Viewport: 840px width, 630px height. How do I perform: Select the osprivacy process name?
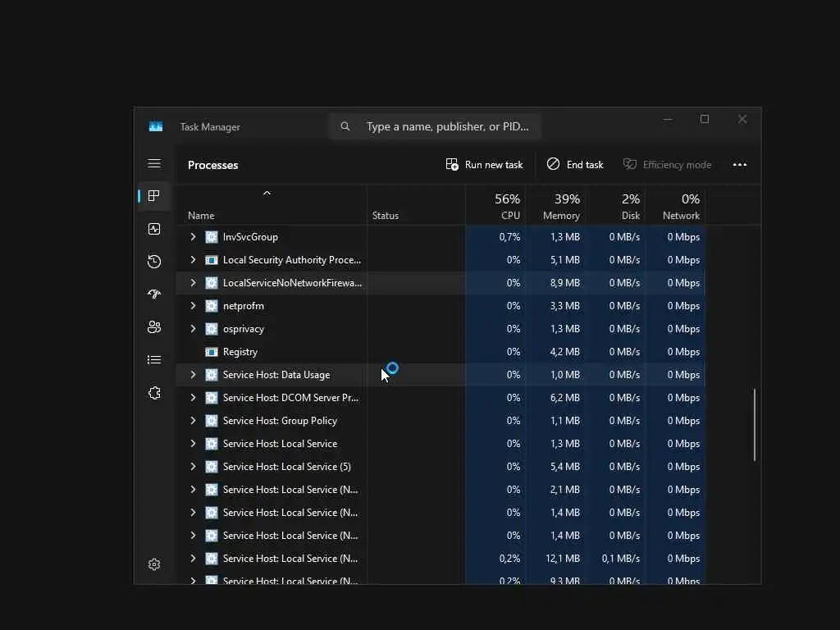[x=243, y=329]
